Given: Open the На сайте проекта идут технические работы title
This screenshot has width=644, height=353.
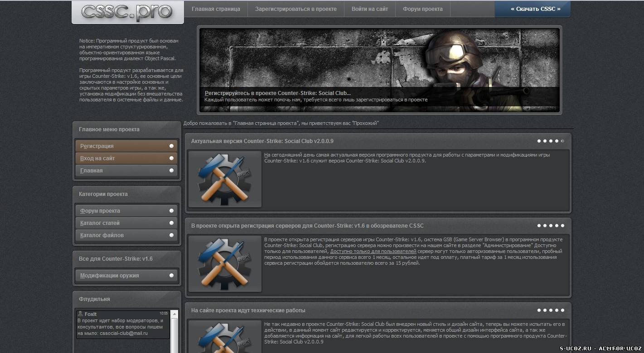Looking at the screenshot, I should click(248, 310).
